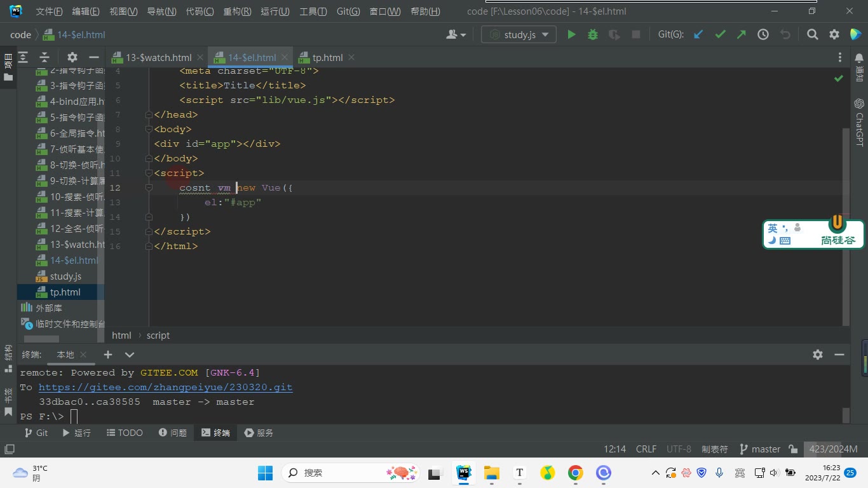The width and height of the screenshot is (868, 488).
Task: Fold the new Vue block on line 12
Action: [149, 187]
